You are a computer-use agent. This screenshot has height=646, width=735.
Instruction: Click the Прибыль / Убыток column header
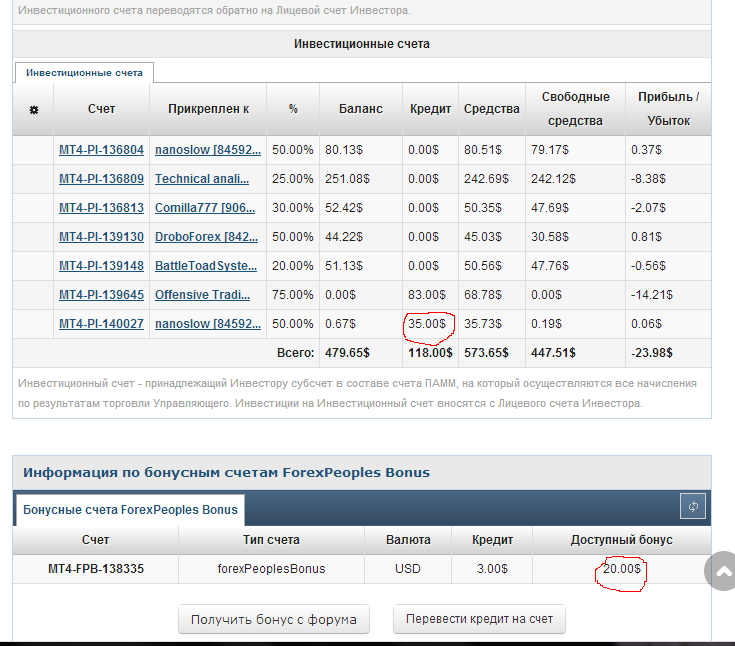tap(668, 109)
